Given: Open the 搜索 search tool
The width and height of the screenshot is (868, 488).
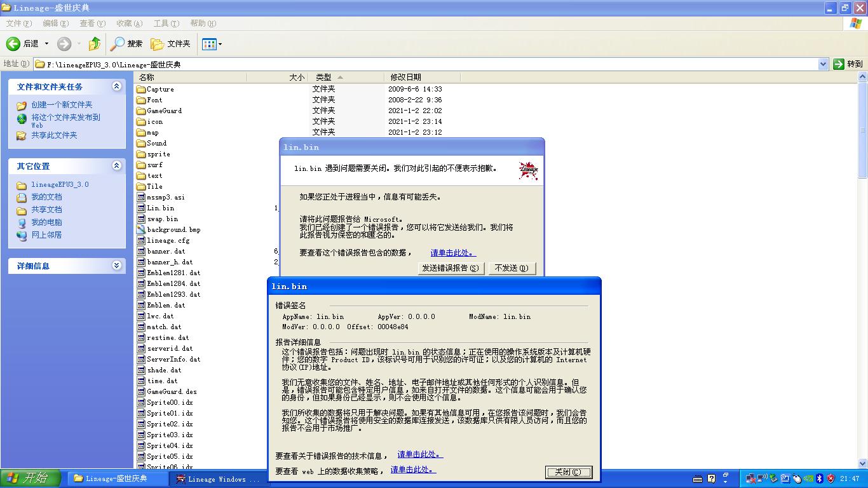Looking at the screenshot, I should 126,44.
